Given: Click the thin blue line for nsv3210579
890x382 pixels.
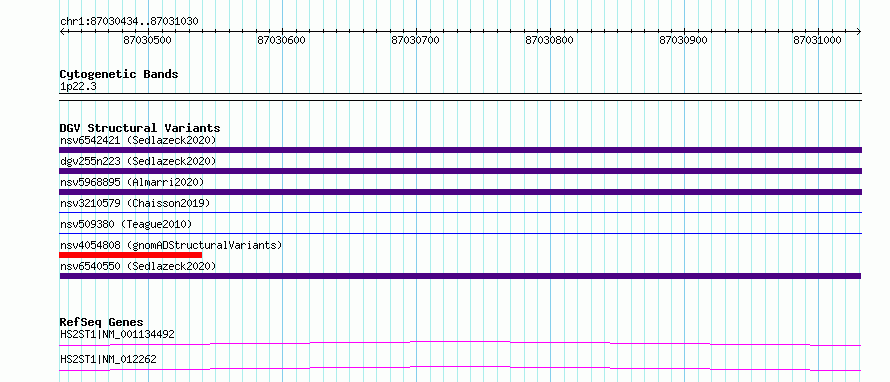Looking at the screenshot, I should [x=460, y=212].
